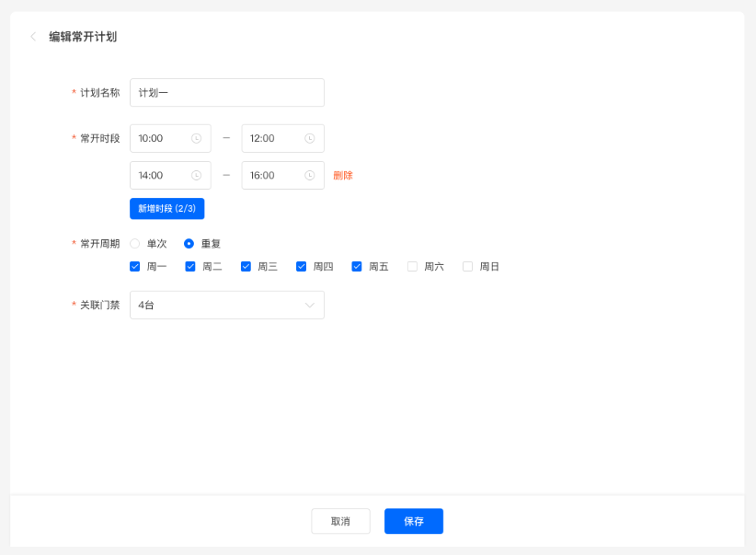Open the 16:00 end time picker

pyautogui.click(x=283, y=175)
